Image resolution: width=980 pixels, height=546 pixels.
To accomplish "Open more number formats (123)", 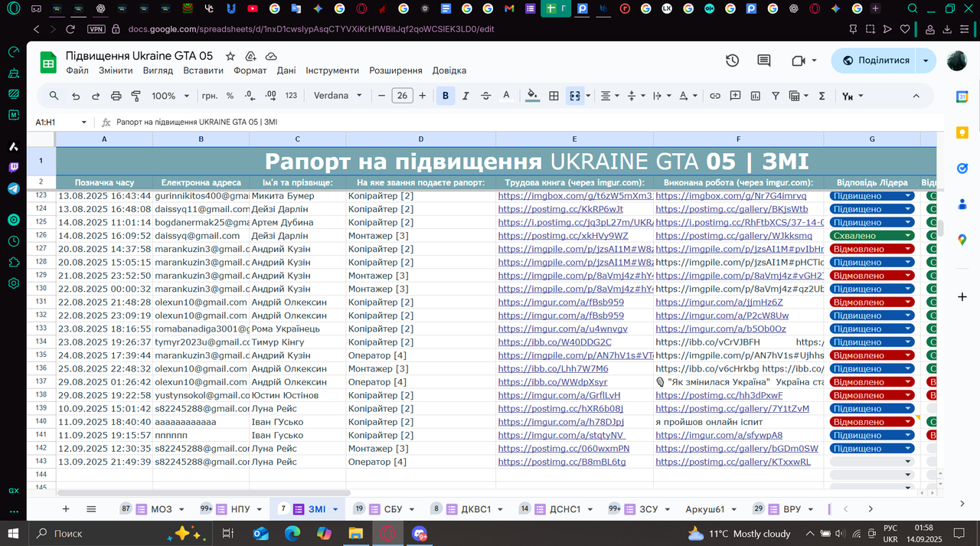I will click(x=291, y=96).
